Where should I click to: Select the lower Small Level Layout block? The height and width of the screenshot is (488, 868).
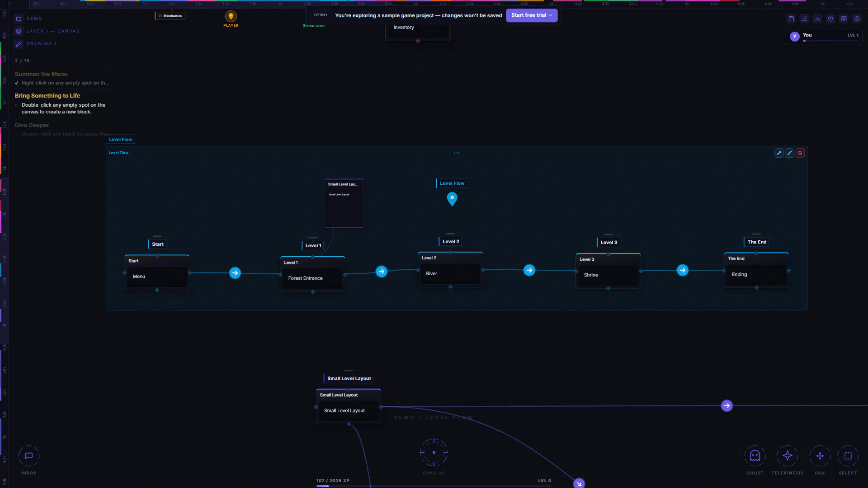pos(349,411)
